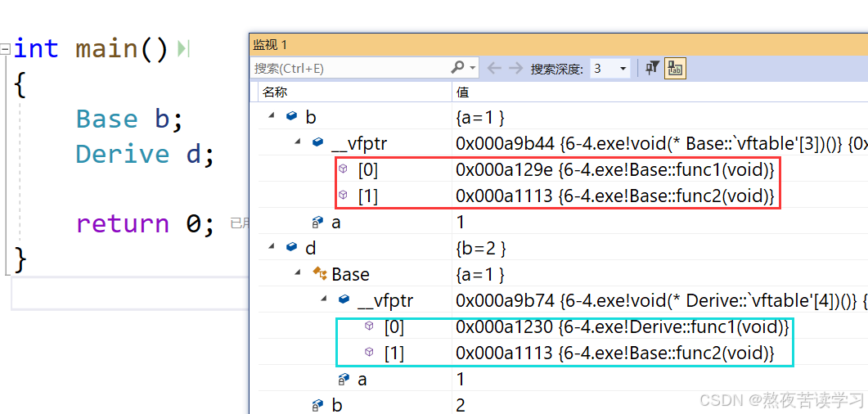Click the orange base class icon beside Base
This screenshot has width=868, height=414.
click(319, 273)
